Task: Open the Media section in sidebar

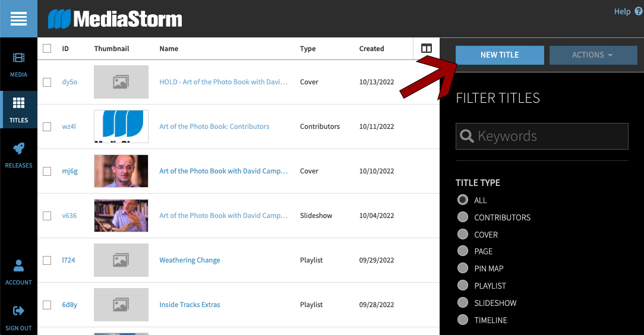Action: pos(18,65)
